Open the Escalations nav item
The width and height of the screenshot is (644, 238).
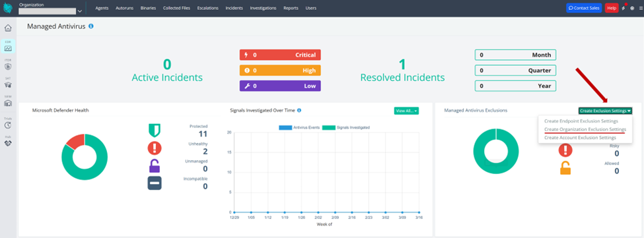coord(208,8)
